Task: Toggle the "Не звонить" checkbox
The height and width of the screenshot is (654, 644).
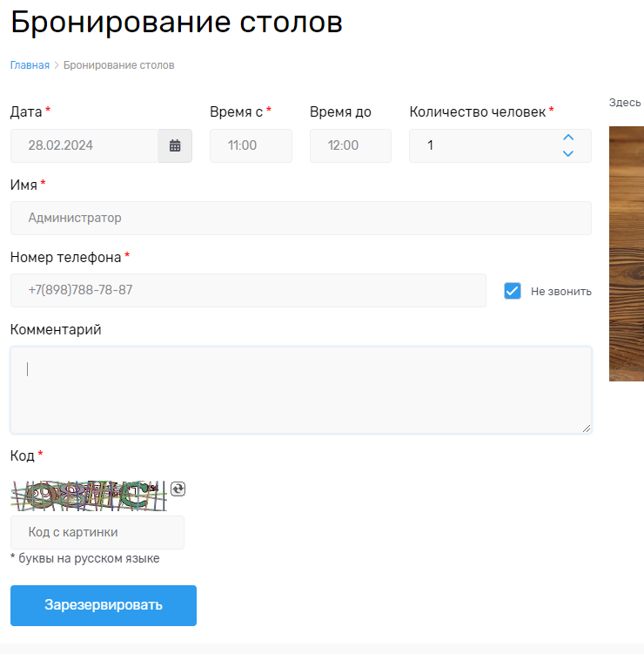Action: point(513,291)
